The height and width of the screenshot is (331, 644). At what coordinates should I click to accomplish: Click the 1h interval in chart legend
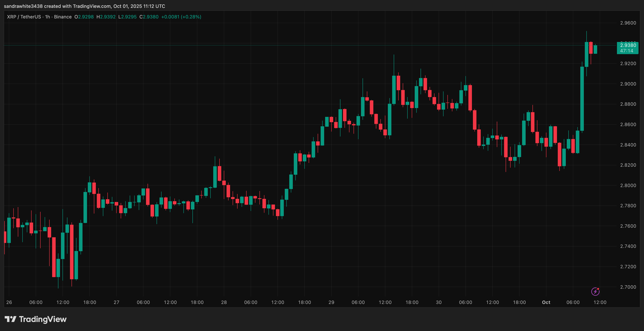[x=47, y=17]
